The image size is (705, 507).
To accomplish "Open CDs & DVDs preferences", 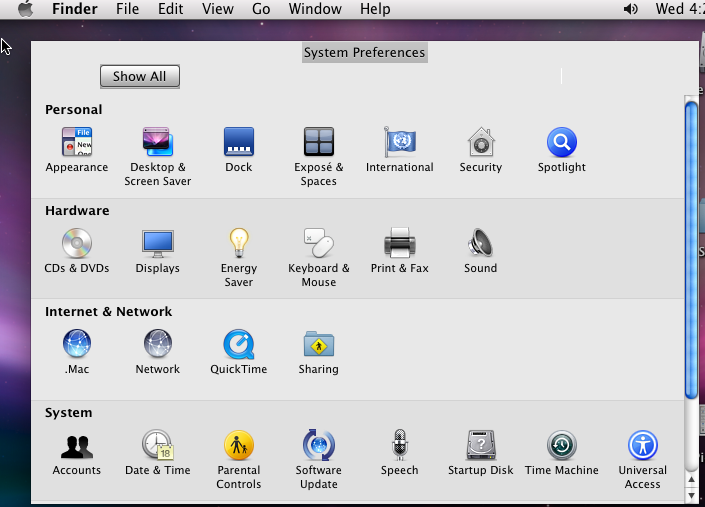I will (77, 251).
